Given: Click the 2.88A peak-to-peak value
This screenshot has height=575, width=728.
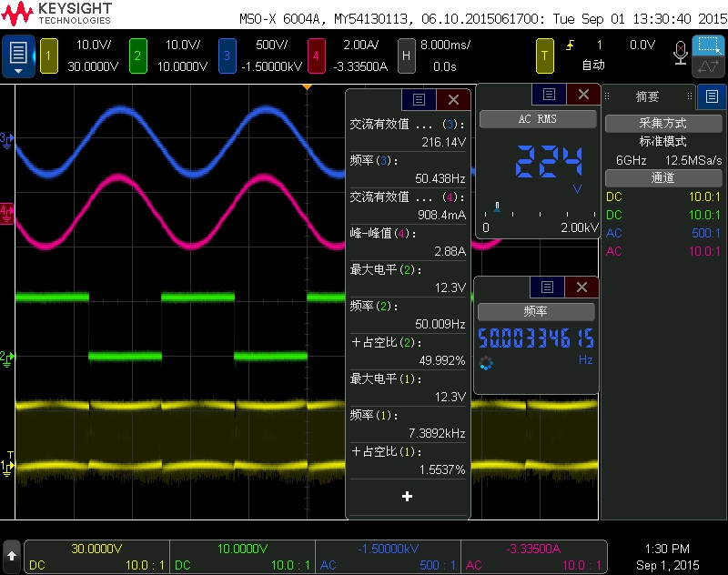Looking at the screenshot, I should pos(450,251).
